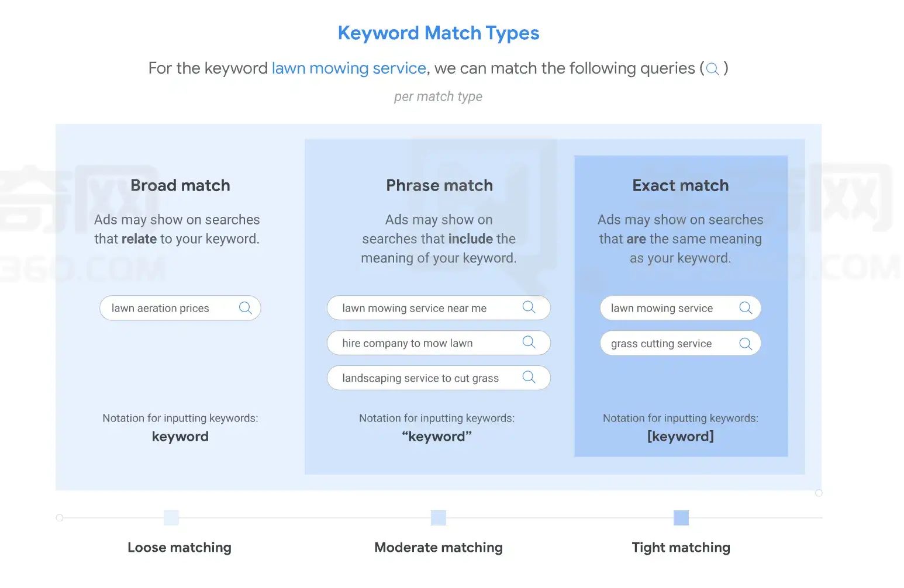This screenshot has width=904, height=588.
Task: Click the 'Exact match' heading
Action: click(x=681, y=185)
